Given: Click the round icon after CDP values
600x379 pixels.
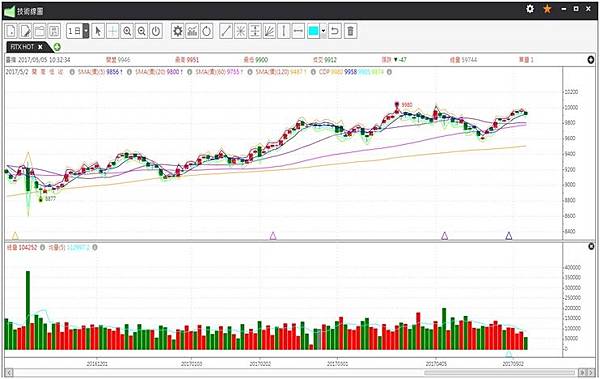Looking at the screenshot, I should 389,72.
